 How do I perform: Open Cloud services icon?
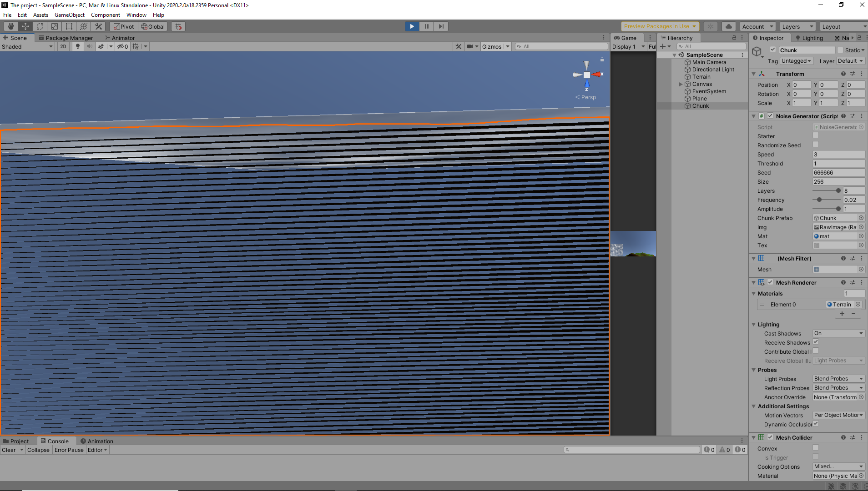tap(728, 26)
